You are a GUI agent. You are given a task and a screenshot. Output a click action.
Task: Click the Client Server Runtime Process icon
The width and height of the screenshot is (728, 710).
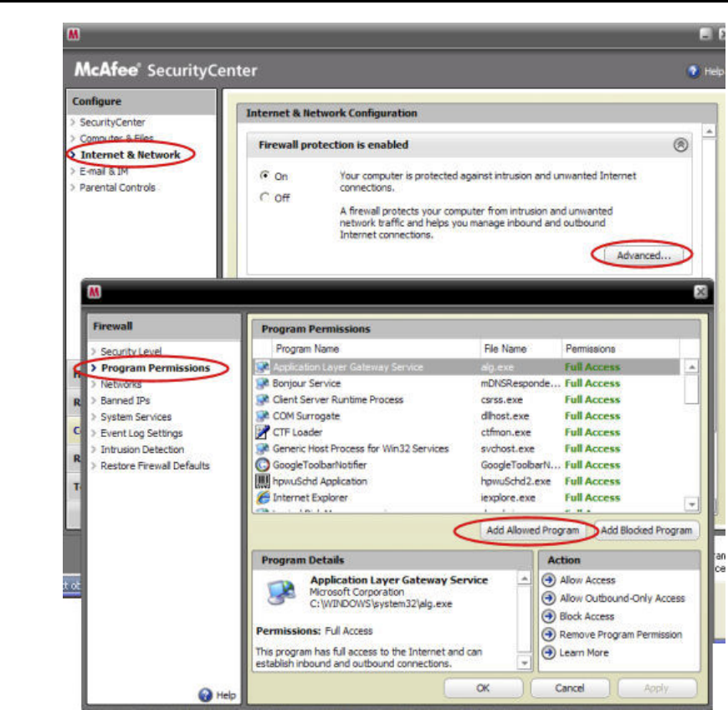pos(262,399)
